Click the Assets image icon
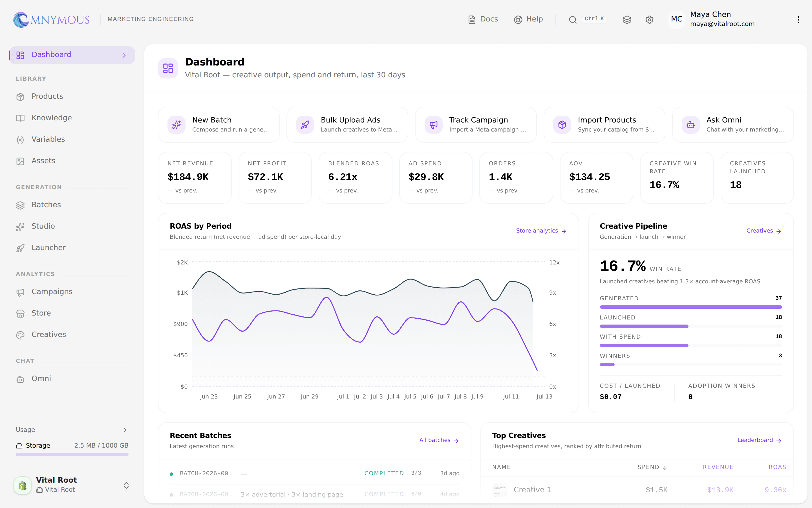This screenshot has height=508, width=812. pos(21,161)
